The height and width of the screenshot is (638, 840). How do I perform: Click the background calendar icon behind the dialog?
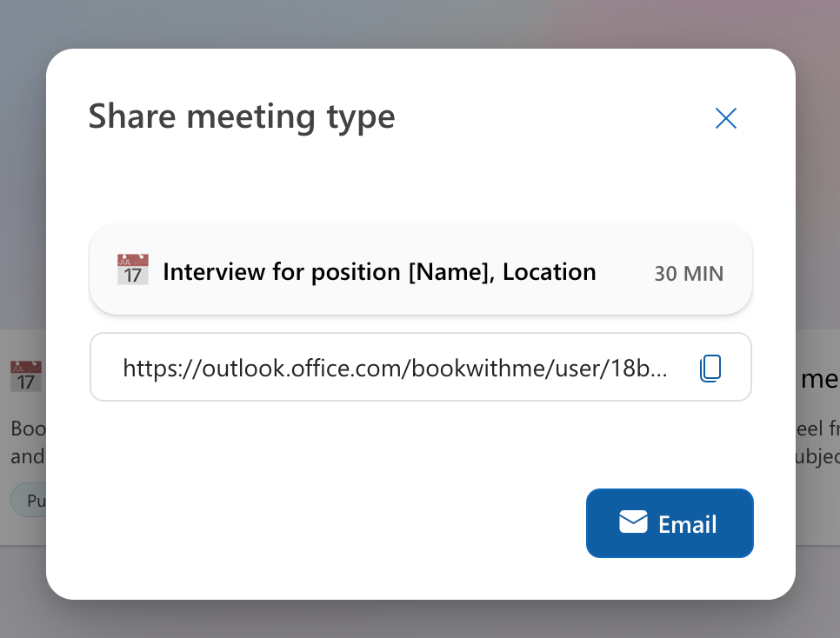pos(26,376)
